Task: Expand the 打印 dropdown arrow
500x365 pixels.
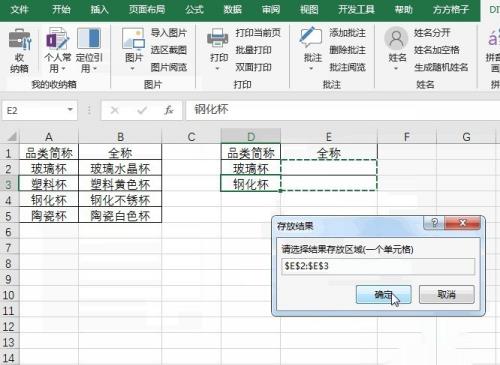Action: (218, 69)
